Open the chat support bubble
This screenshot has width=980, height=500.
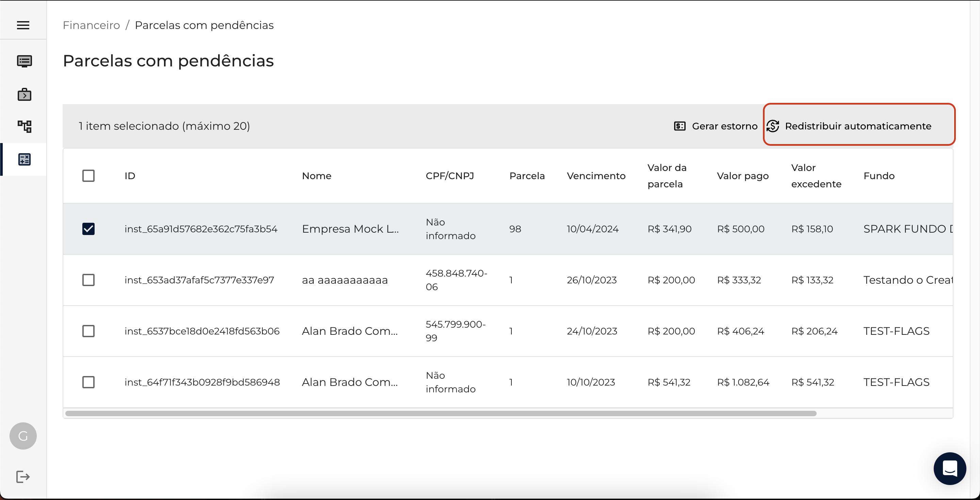click(949, 468)
